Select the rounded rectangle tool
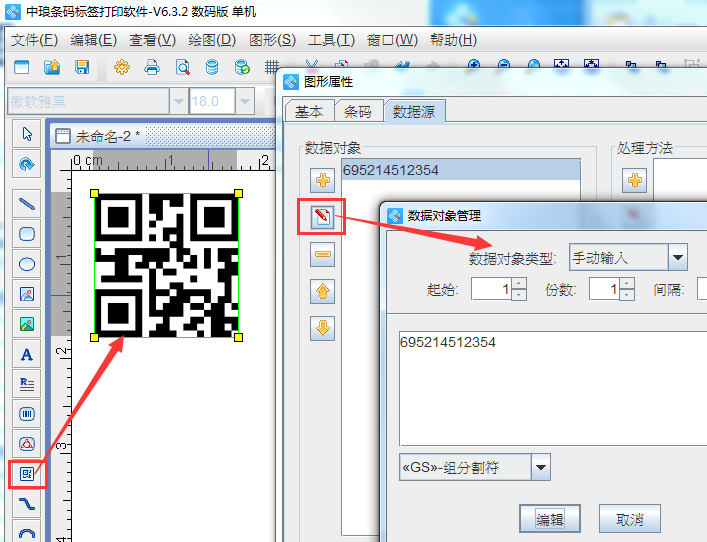707x542 pixels. pyautogui.click(x=27, y=234)
